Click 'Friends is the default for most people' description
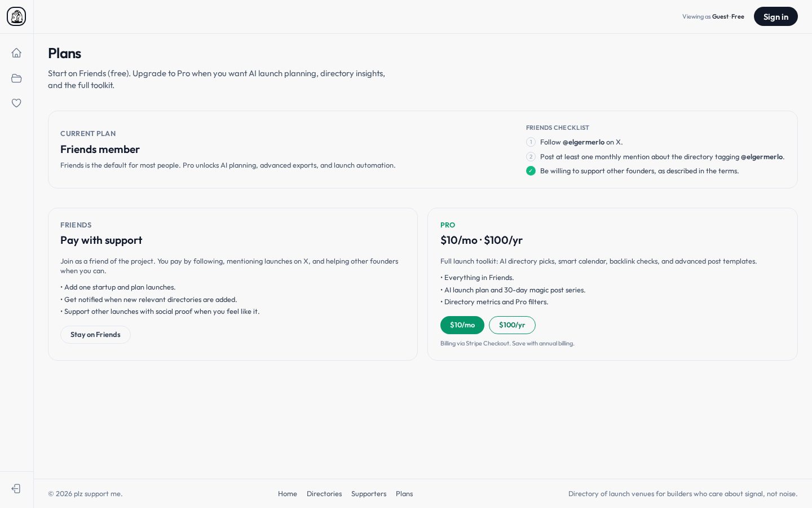 (228, 165)
